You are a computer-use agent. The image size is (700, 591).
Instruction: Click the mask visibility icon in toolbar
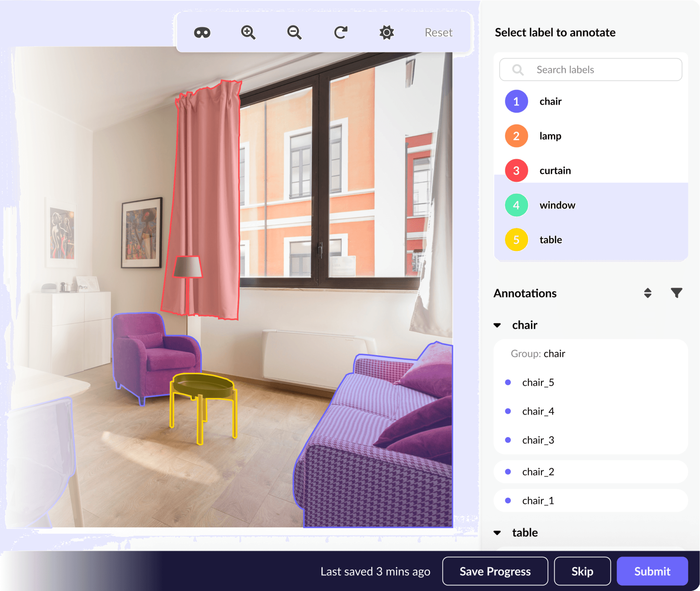(x=202, y=33)
